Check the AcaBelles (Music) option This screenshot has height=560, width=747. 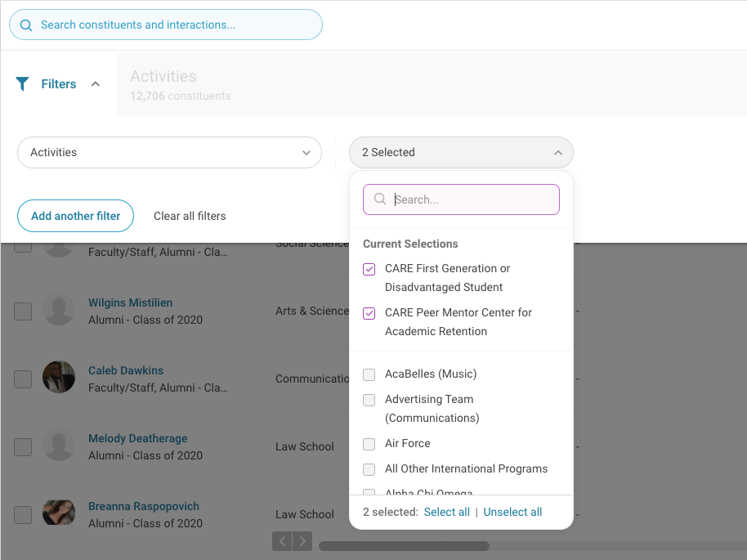(x=369, y=374)
